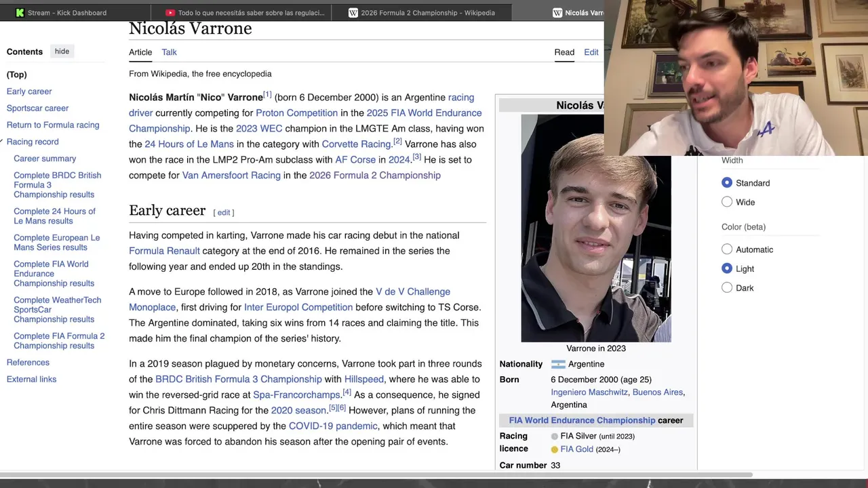The width and height of the screenshot is (868, 488).
Task: Click the horizontal scrollbar at page bottom
Action: tap(376, 474)
